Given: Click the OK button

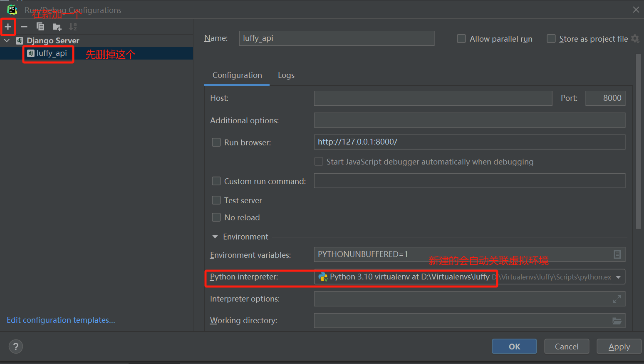Looking at the screenshot, I should pos(514,347).
